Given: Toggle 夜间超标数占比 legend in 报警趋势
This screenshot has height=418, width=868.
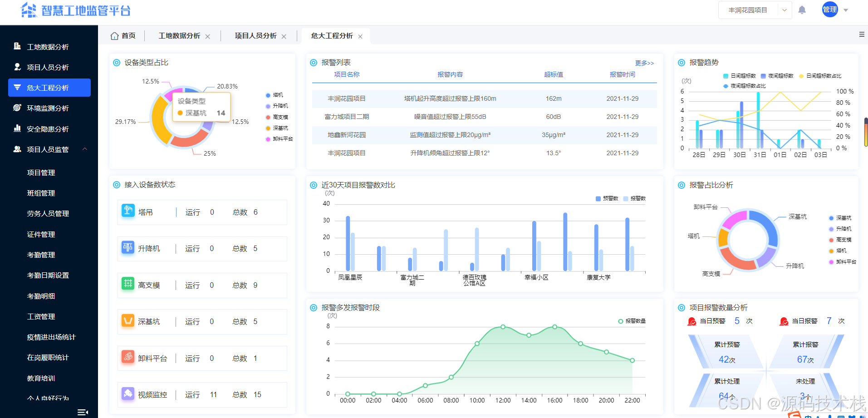Looking at the screenshot, I should [745, 86].
